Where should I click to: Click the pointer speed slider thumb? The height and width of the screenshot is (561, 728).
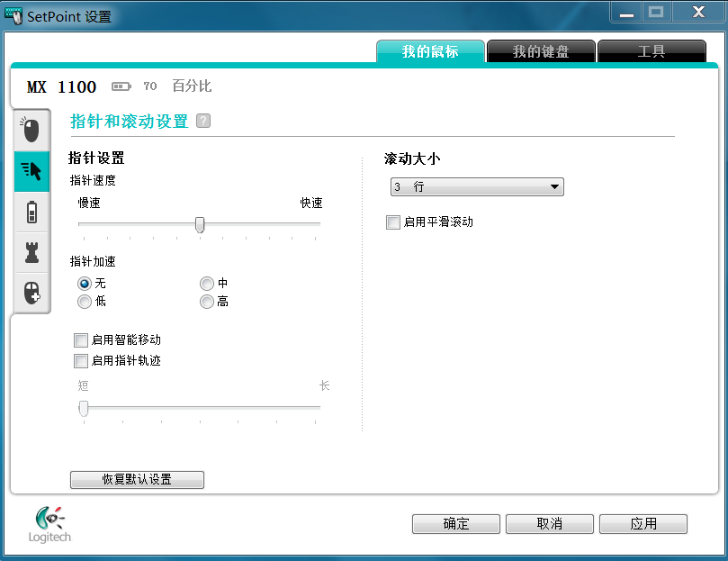click(200, 224)
